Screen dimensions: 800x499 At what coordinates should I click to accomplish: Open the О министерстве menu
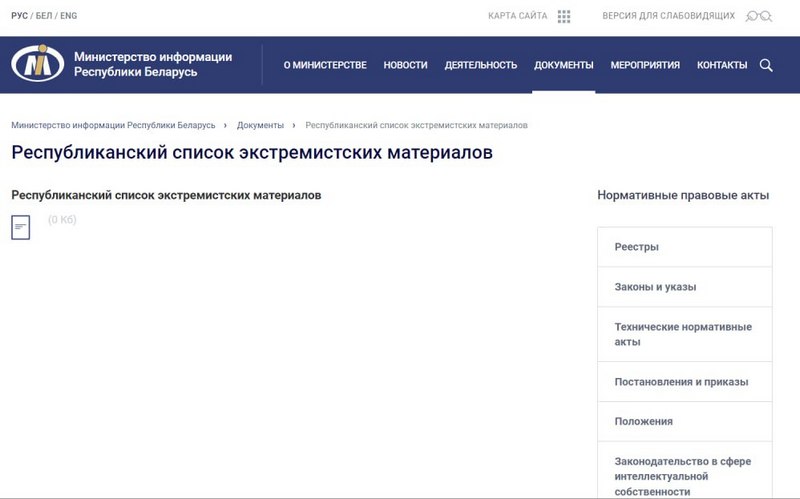click(325, 65)
